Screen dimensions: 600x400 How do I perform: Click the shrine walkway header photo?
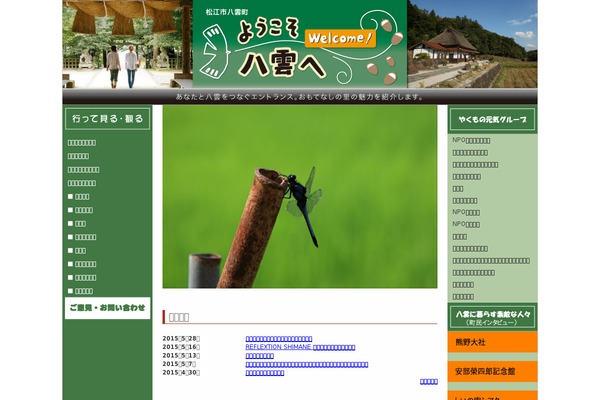(x=127, y=44)
